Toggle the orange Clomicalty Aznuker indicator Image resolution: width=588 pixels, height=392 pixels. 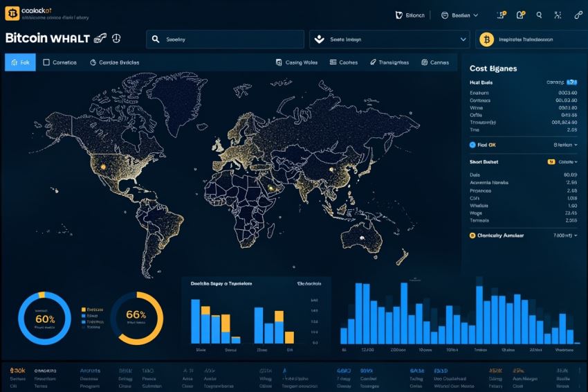pos(472,235)
